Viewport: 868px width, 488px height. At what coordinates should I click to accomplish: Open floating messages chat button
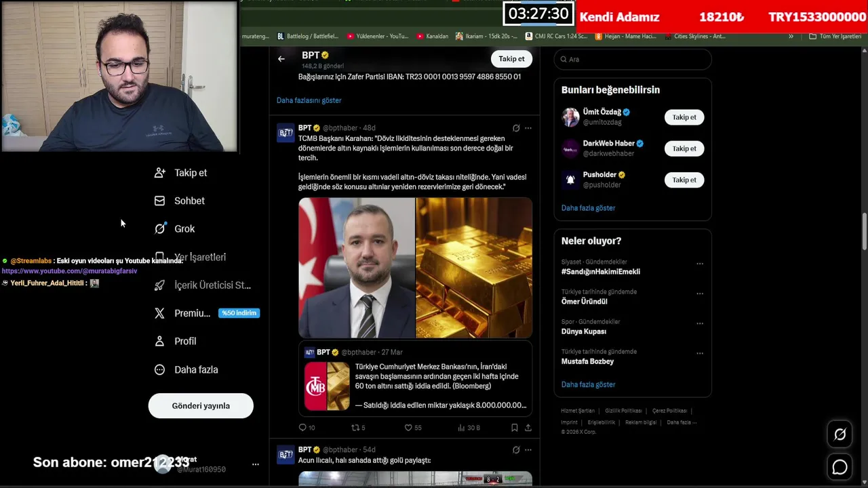pos(840,467)
